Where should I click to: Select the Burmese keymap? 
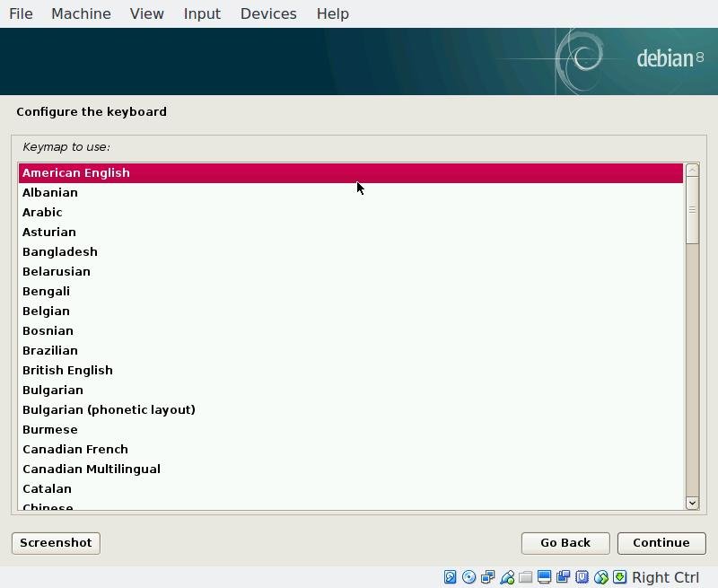351,429
